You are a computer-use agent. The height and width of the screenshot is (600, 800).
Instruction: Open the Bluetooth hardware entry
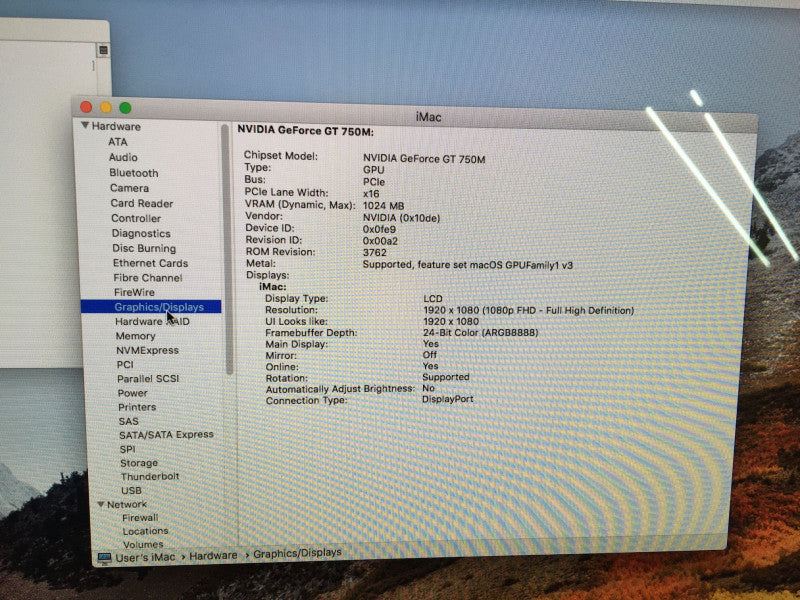[x=134, y=173]
